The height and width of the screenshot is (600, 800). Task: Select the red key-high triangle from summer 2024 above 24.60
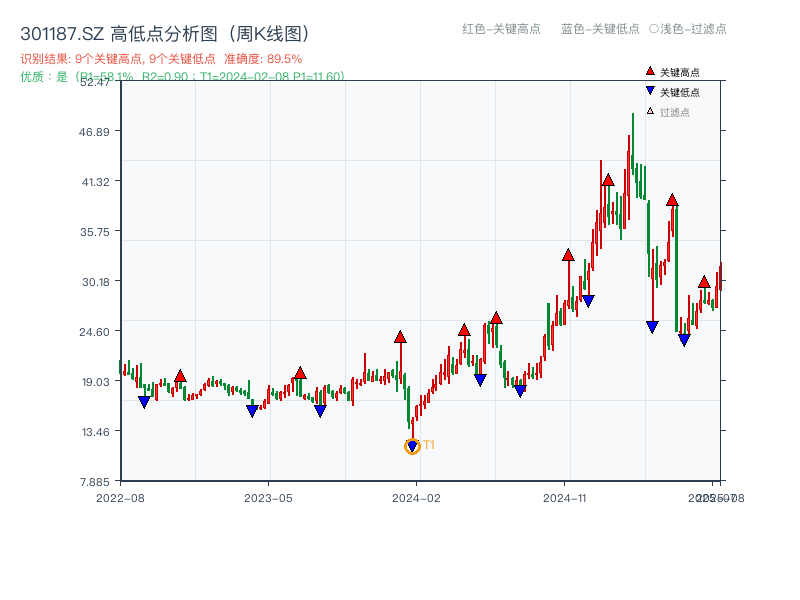[x=496, y=318]
